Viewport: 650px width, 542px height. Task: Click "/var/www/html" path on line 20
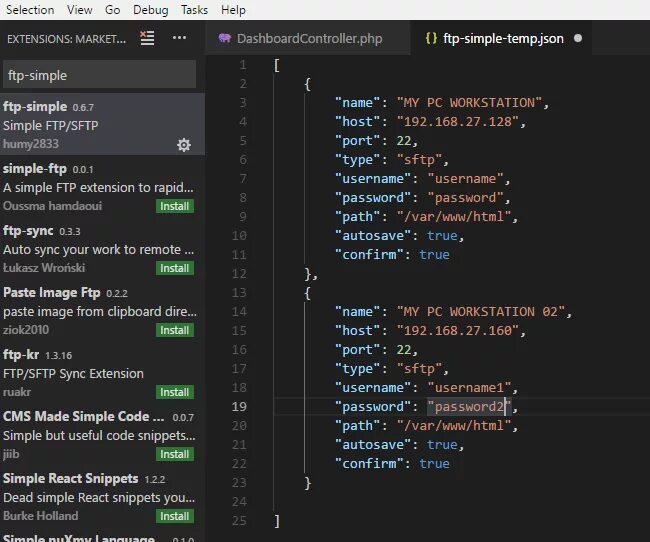point(454,425)
